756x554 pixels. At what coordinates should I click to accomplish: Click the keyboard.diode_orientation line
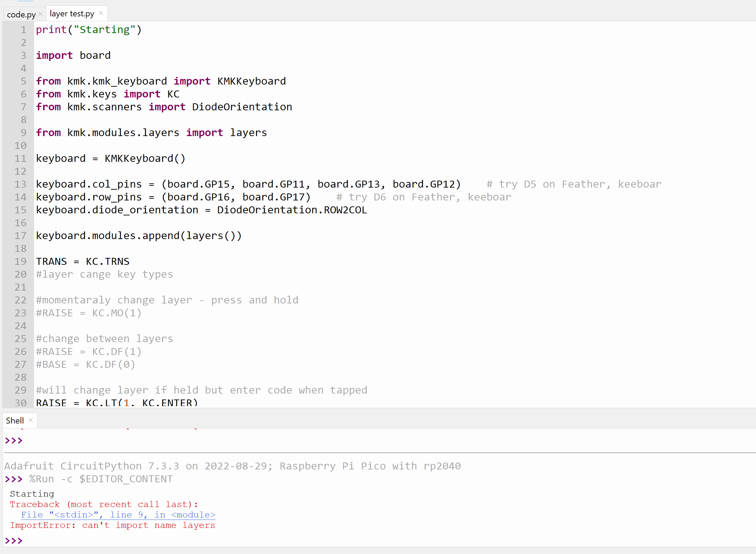(x=201, y=209)
